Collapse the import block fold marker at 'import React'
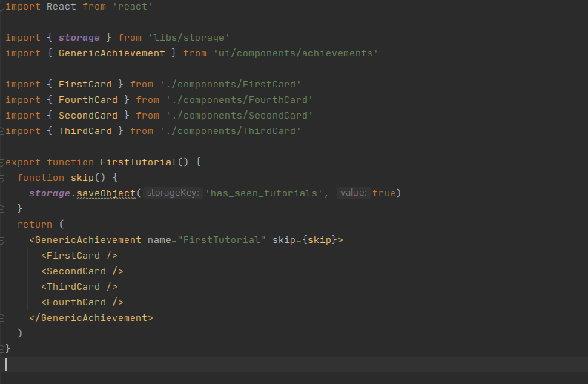The height and width of the screenshot is (384, 588). pos(2,7)
